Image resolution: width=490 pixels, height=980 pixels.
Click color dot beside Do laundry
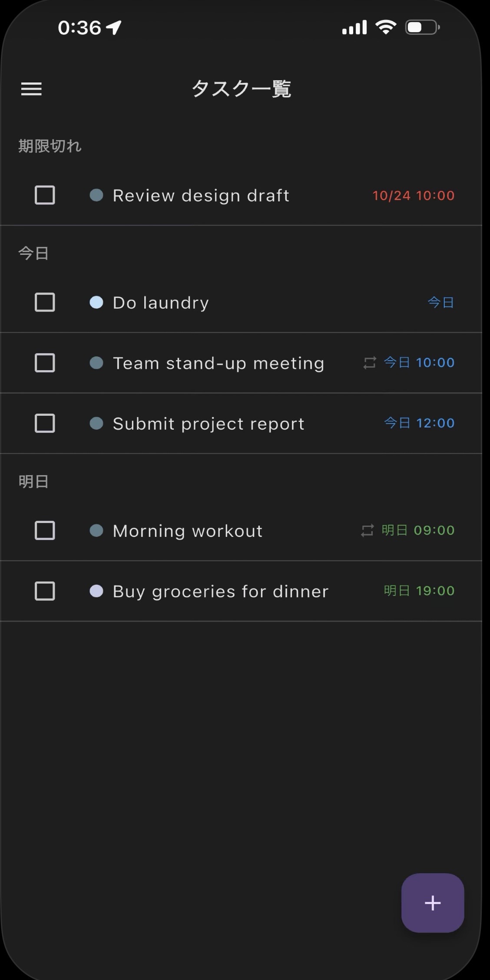pyautogui.click(x=96, y=303)
